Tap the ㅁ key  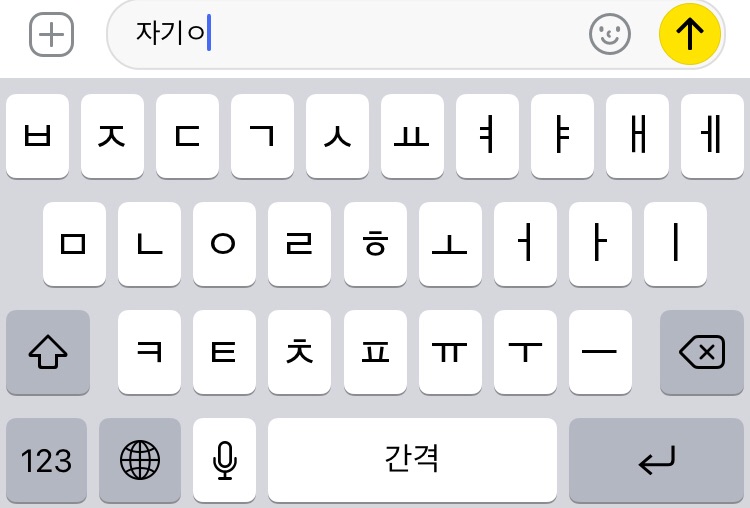(x=74, y=244)
